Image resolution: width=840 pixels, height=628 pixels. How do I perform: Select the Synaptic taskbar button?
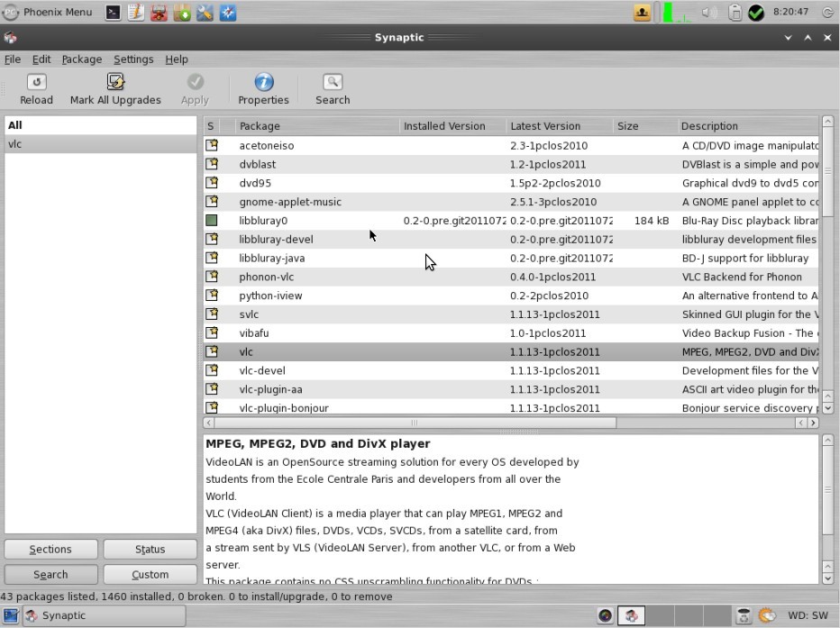(x=105, y=615)
